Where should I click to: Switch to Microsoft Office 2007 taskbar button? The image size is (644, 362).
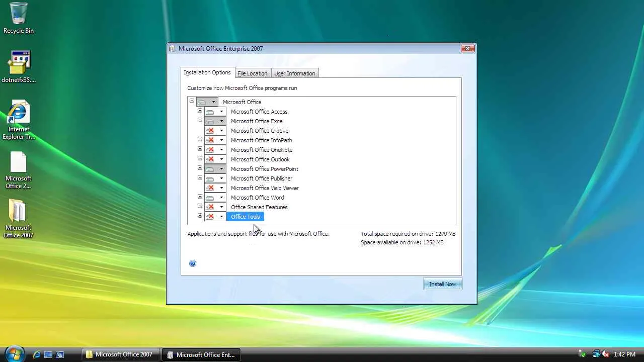coord(121,354)
